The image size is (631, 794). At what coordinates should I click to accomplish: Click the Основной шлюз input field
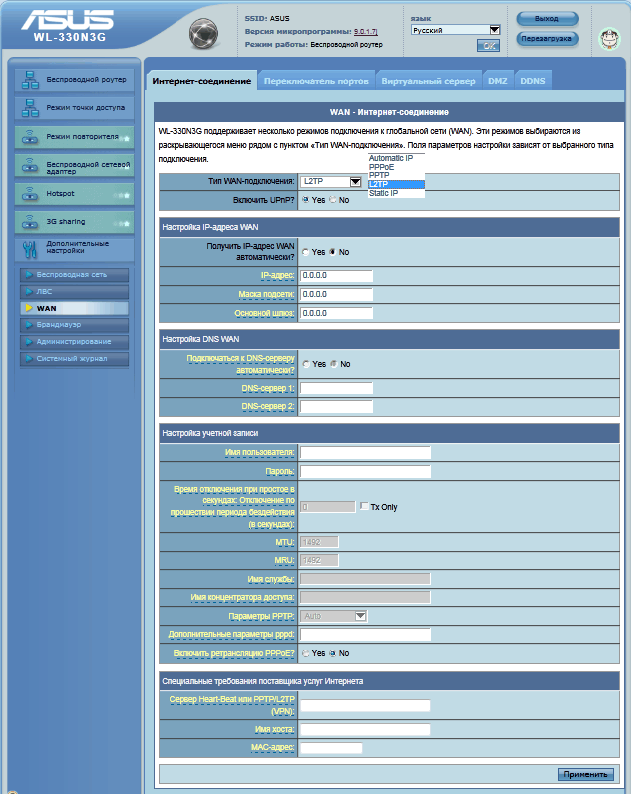click(336, 313)
